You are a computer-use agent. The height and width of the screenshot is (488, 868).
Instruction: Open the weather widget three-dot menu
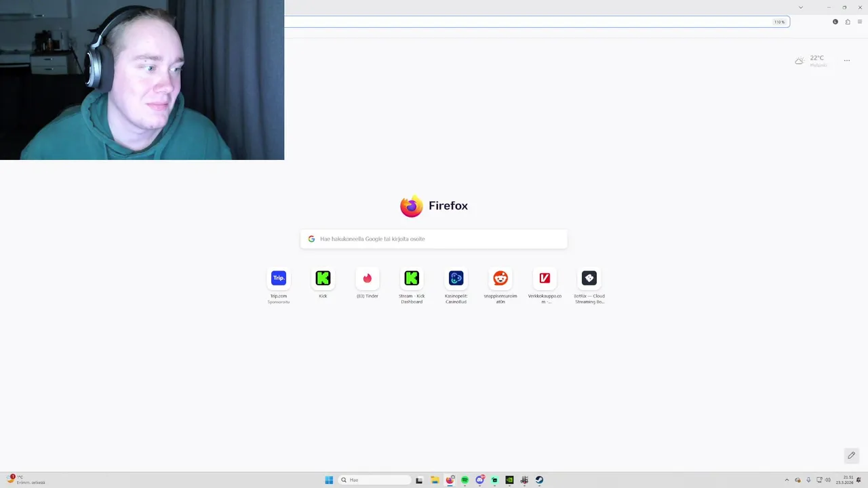coord(847,61)
